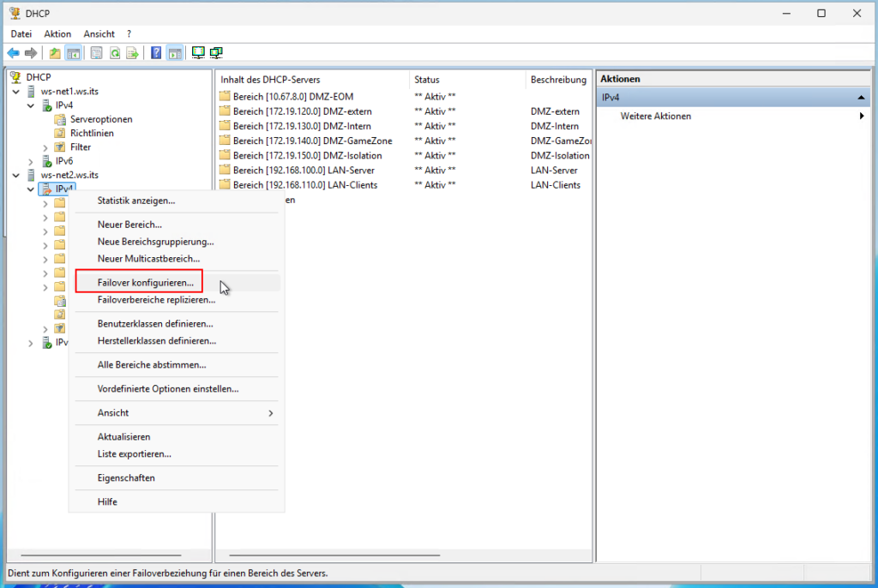Image resolution: width=878 pixels, height=588 pixels.
Task: Sort by Status column header
Action: tap(467, 80)
